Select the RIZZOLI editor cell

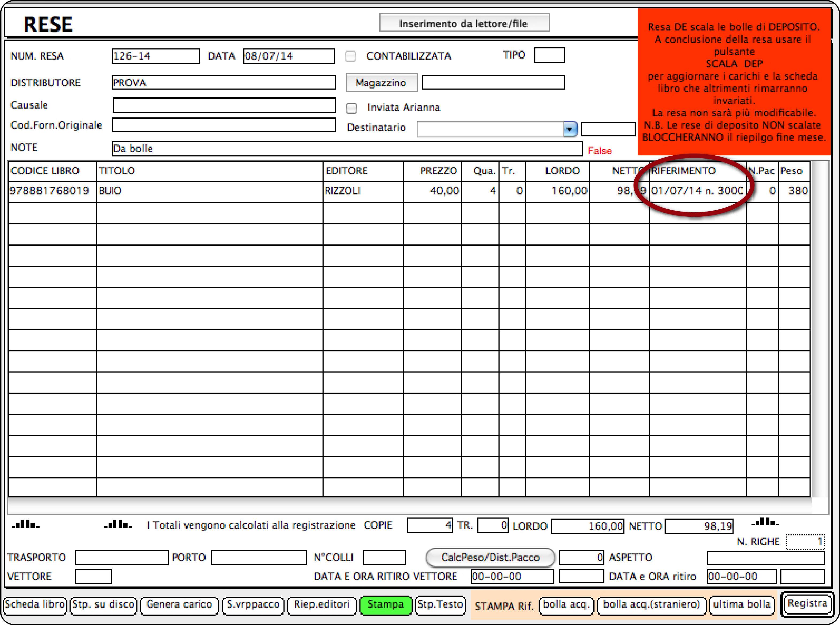pyautogui.click(x=363, y=192)
